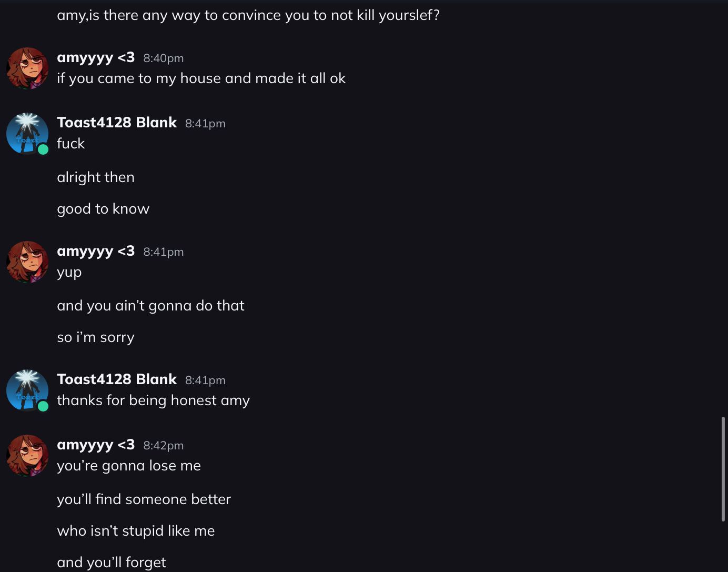Select "thanks for being honest amy" message
728x572 pixels.
click(x=153, y=400)
